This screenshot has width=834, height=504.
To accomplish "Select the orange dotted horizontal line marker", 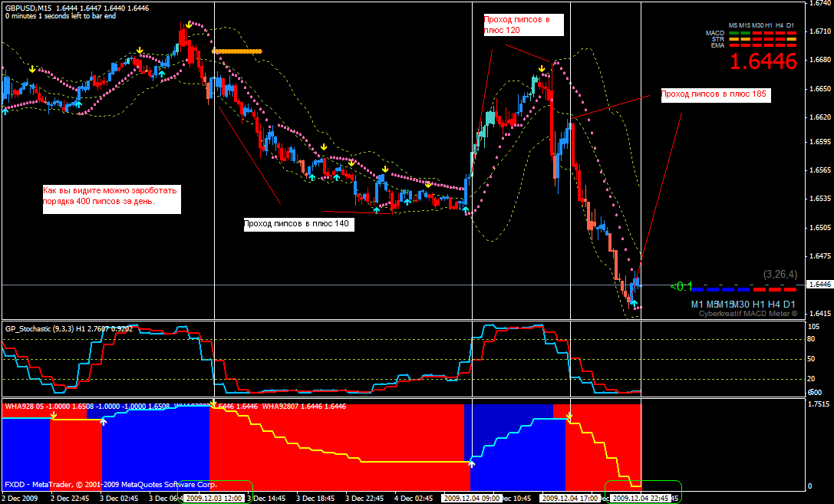I will click(x=237, y=51).
